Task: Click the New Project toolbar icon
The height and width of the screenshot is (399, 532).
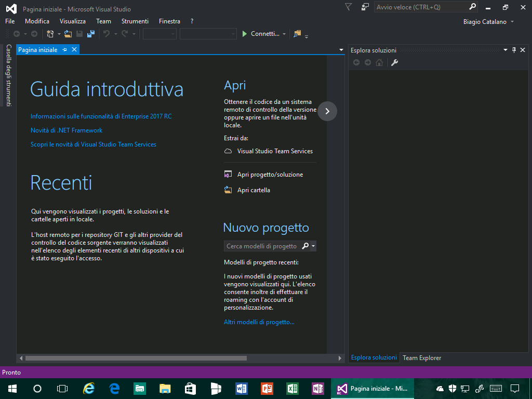Action: pyautogui.click(x=50, y=34)
